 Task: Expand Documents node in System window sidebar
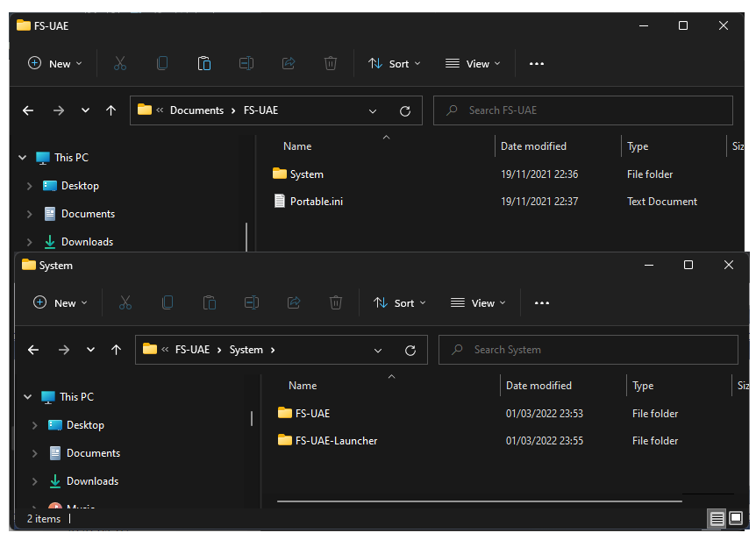pyautogui.click(x=34, y=453)
